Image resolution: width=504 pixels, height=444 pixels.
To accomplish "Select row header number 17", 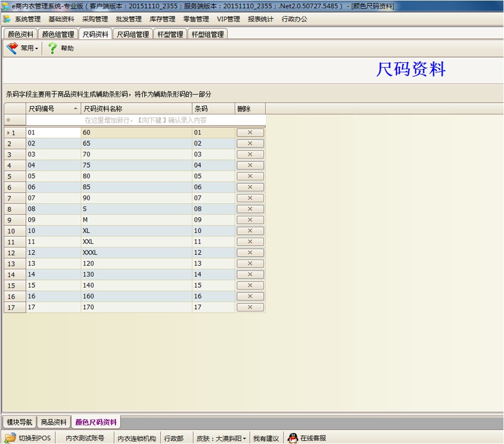I will [x=15, y=307].
